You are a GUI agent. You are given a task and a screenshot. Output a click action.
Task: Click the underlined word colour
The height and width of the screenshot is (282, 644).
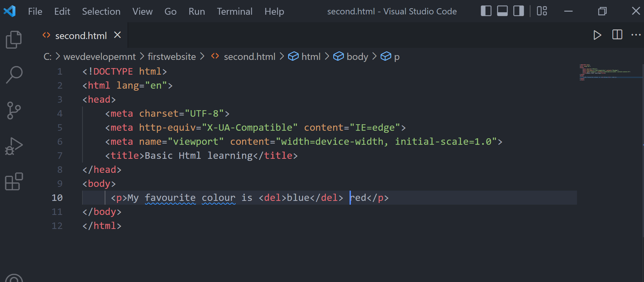219,198
